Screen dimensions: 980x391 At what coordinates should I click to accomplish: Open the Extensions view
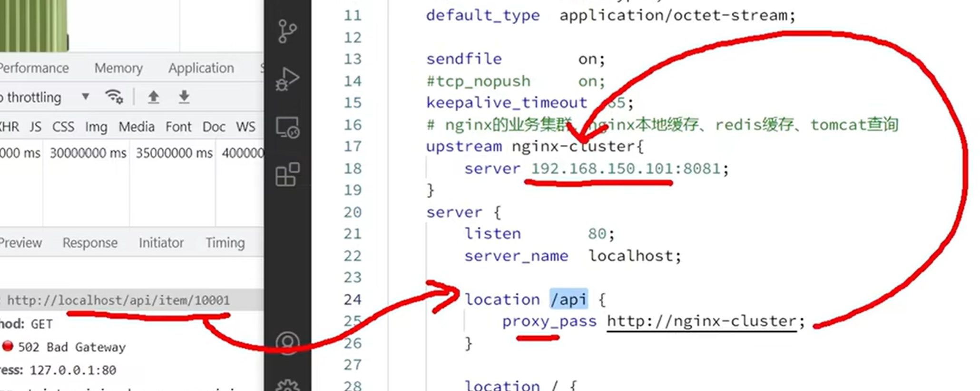(x=287, y=174)
